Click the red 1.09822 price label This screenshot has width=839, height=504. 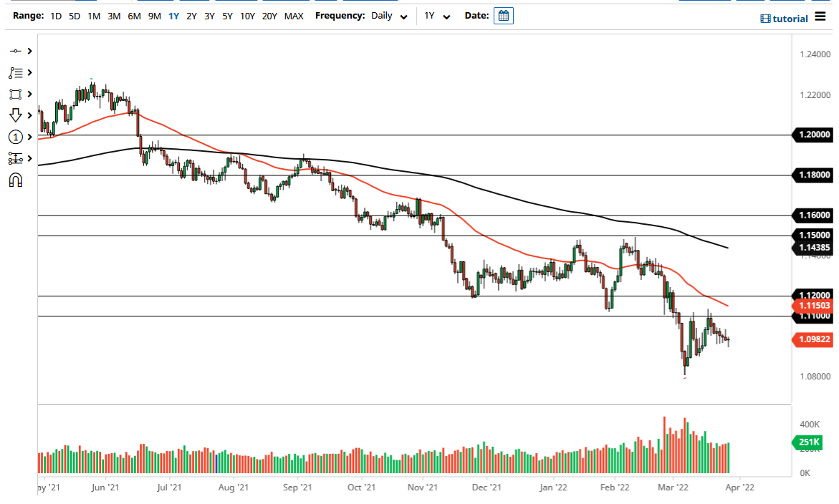coord(813,339)
